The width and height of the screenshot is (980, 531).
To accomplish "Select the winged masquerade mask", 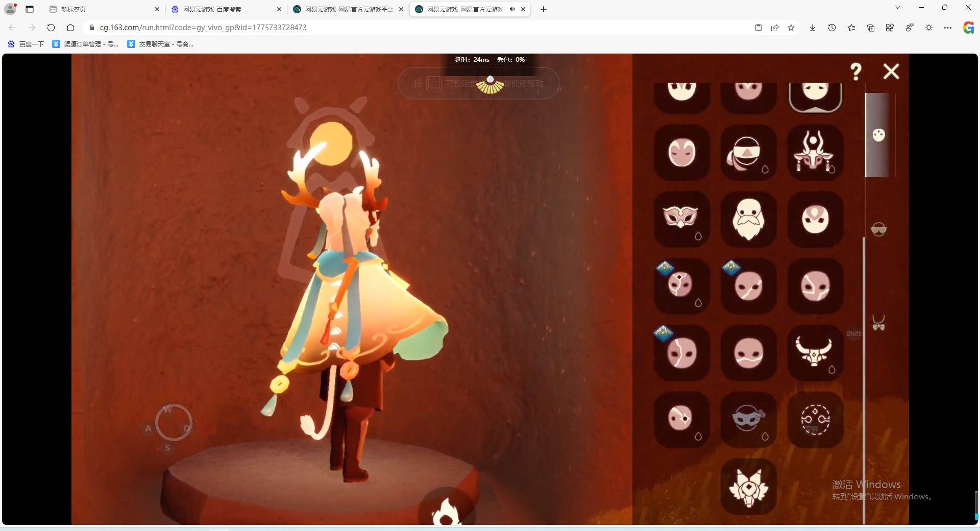I will click(682, 219).
